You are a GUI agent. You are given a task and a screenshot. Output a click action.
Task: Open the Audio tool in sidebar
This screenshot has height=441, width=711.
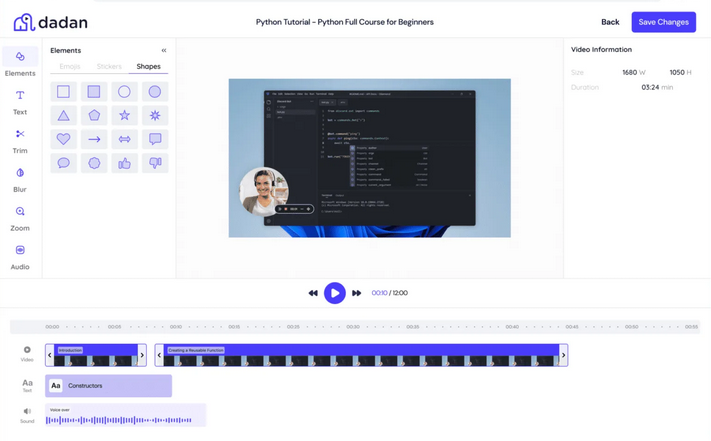coord(20,257)
